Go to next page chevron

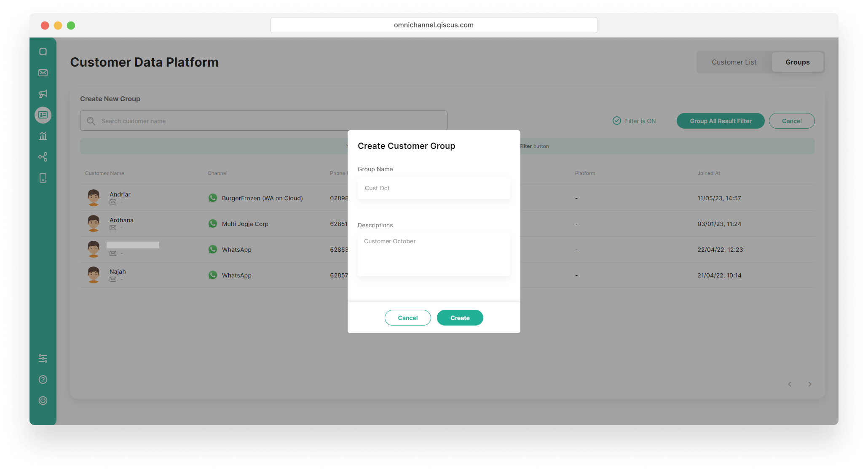810,384
